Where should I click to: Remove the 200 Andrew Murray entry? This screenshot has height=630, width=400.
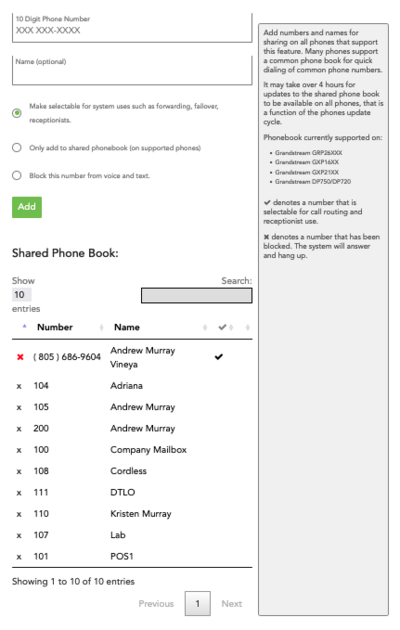pos(19,429)
